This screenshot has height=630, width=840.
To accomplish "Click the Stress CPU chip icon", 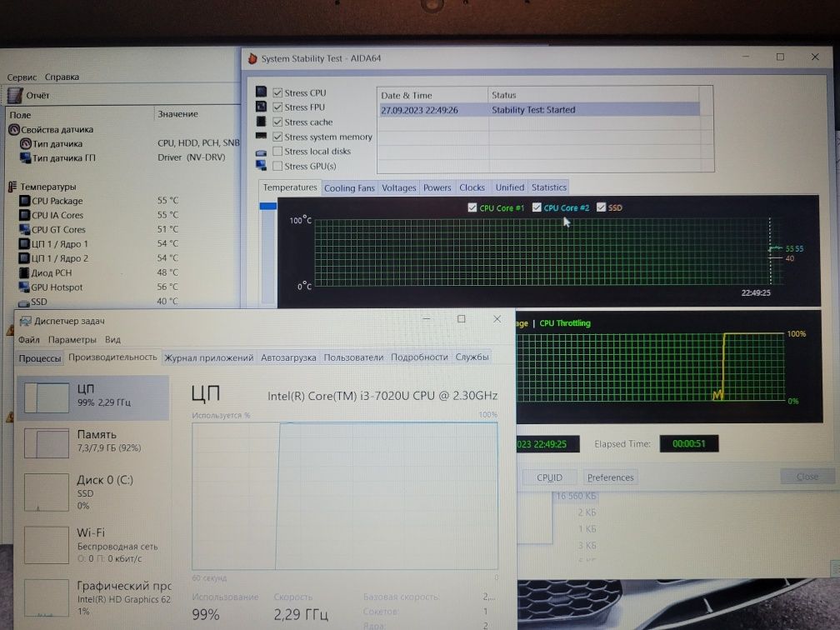I will (x=261, y=92).
